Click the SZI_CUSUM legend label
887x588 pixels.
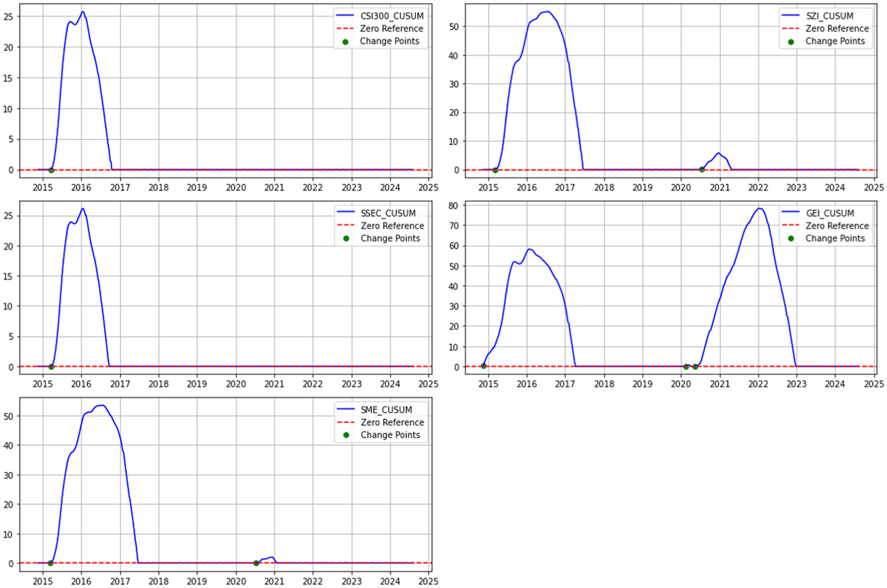830,16
